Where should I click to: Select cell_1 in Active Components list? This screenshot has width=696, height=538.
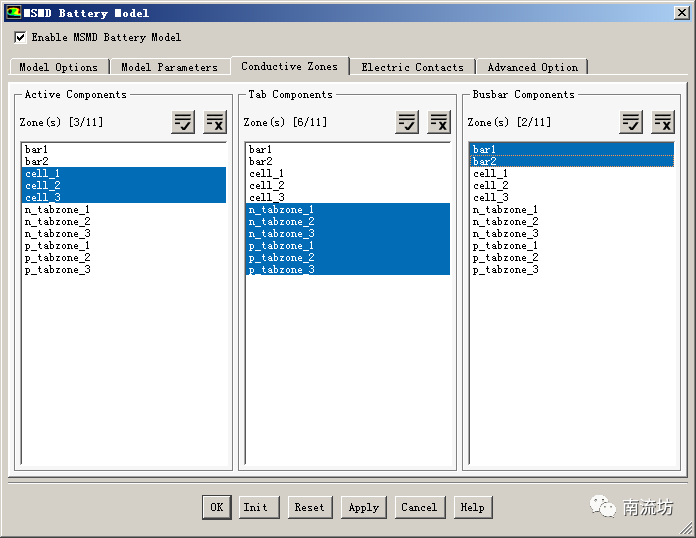[43, 173]
